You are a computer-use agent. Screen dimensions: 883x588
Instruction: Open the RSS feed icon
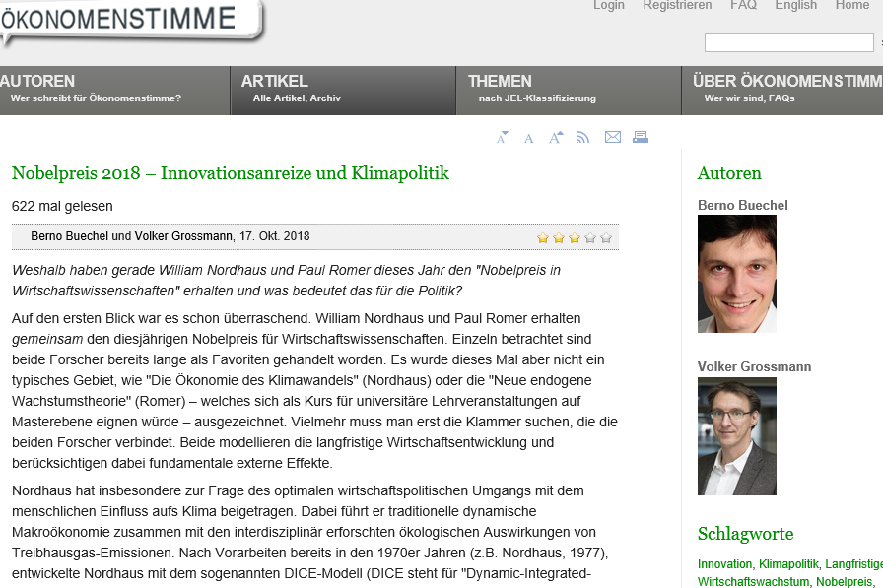(583, 138)
